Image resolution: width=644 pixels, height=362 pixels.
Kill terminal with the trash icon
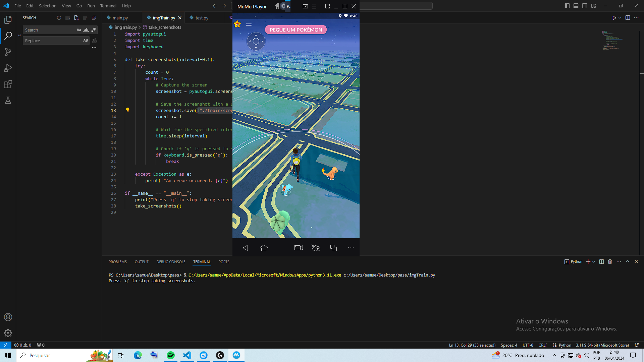610,261
